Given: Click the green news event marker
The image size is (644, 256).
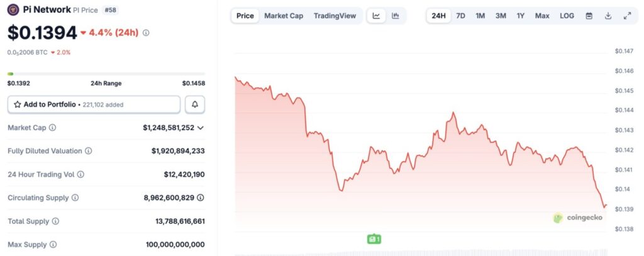Looking at the screenshot, I should pos(374,239).
